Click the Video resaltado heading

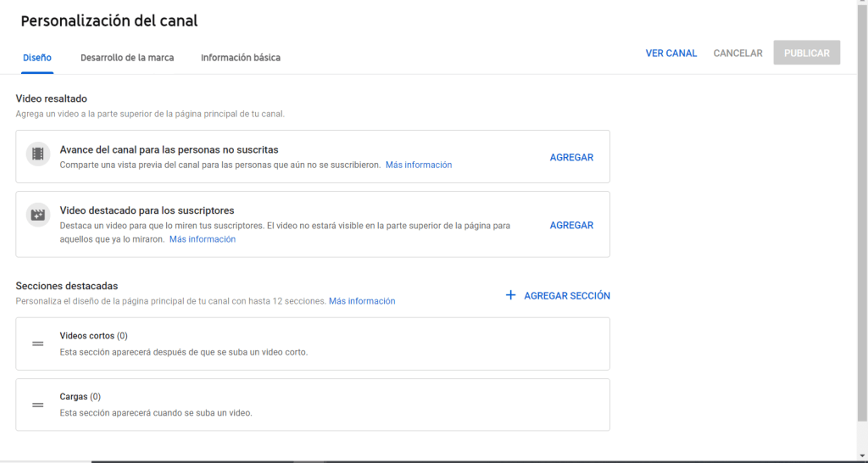(x=51, y=98)
